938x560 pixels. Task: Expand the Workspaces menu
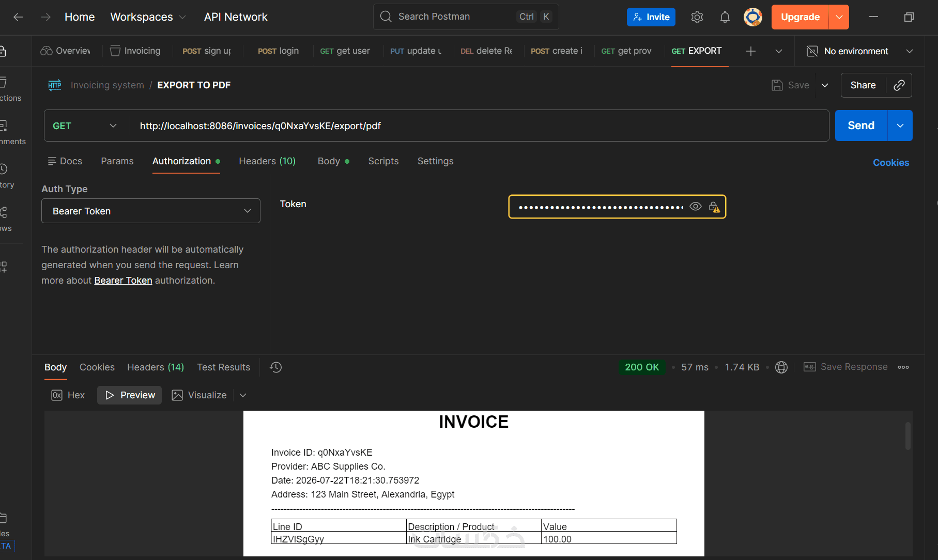point(148,17)
